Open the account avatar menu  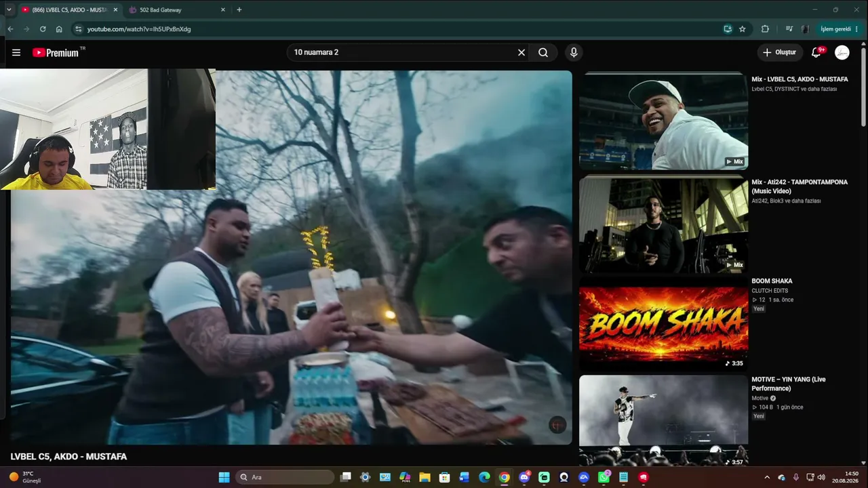(x=842, y=52)
